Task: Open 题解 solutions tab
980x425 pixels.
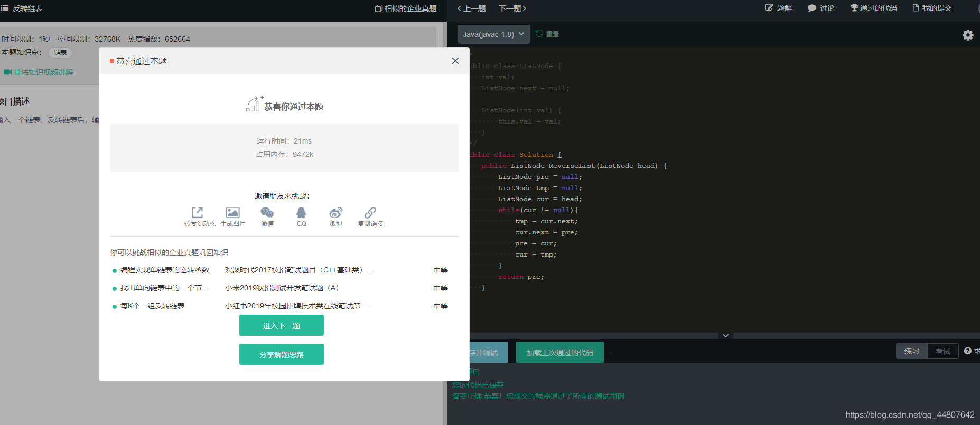Action: point(778,8)
